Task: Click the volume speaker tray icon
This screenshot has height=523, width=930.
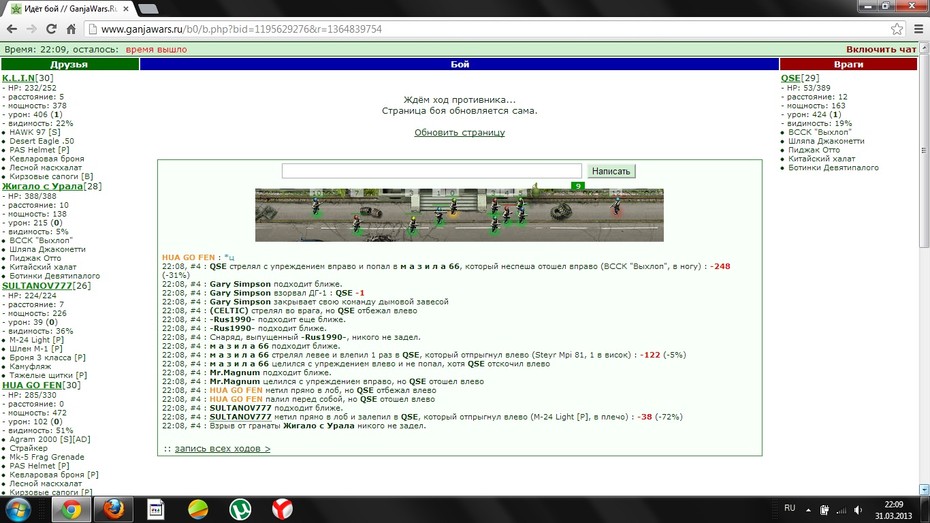Action: point(858,510)
